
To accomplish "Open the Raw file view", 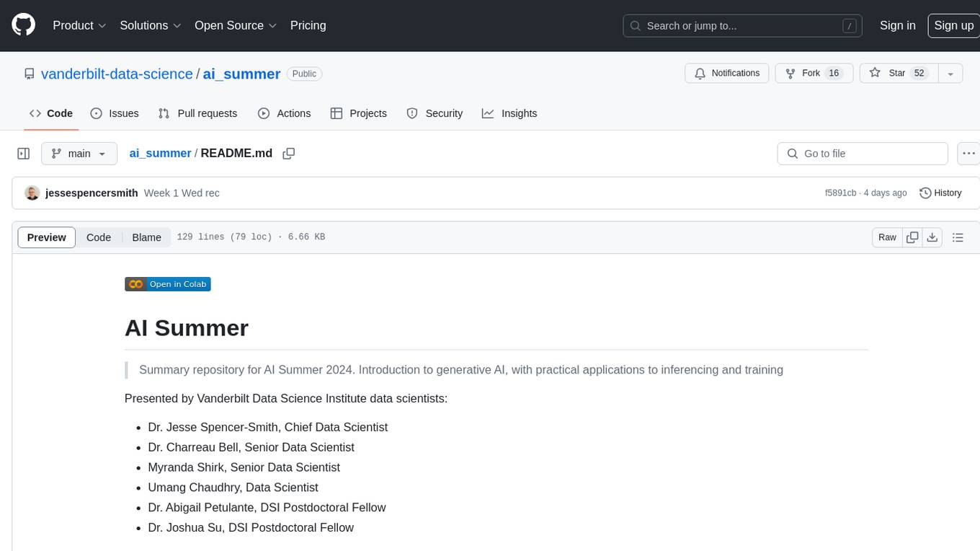I will (887, 237).
